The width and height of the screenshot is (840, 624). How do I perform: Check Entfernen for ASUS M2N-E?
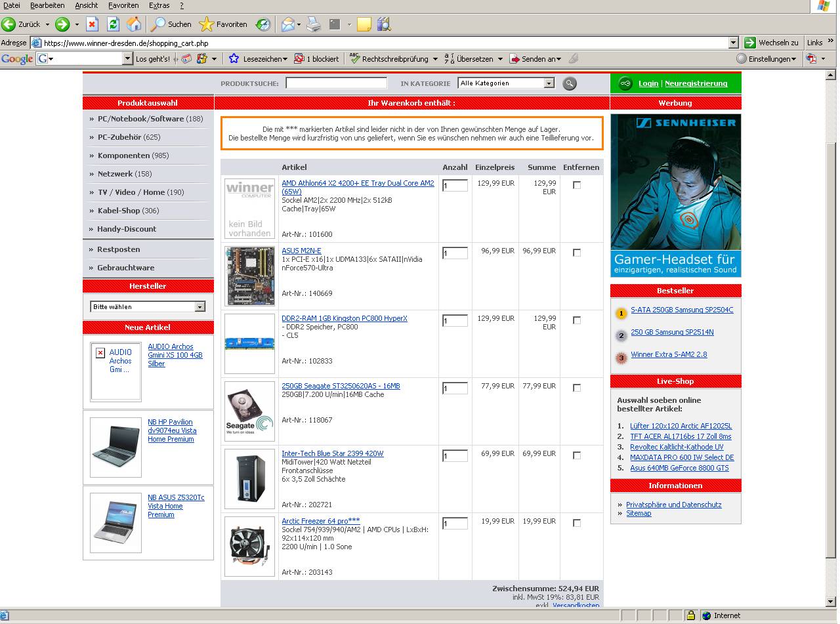(x=577, y=253)
